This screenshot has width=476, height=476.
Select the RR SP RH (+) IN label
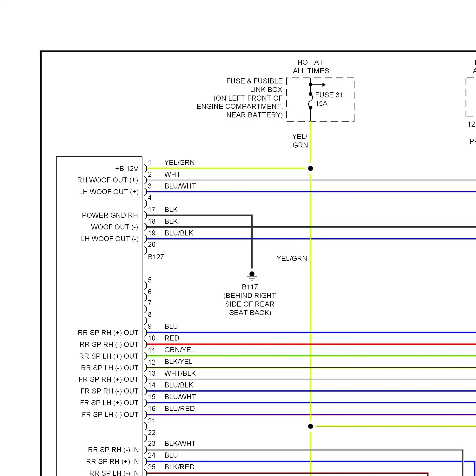(112, 462)
